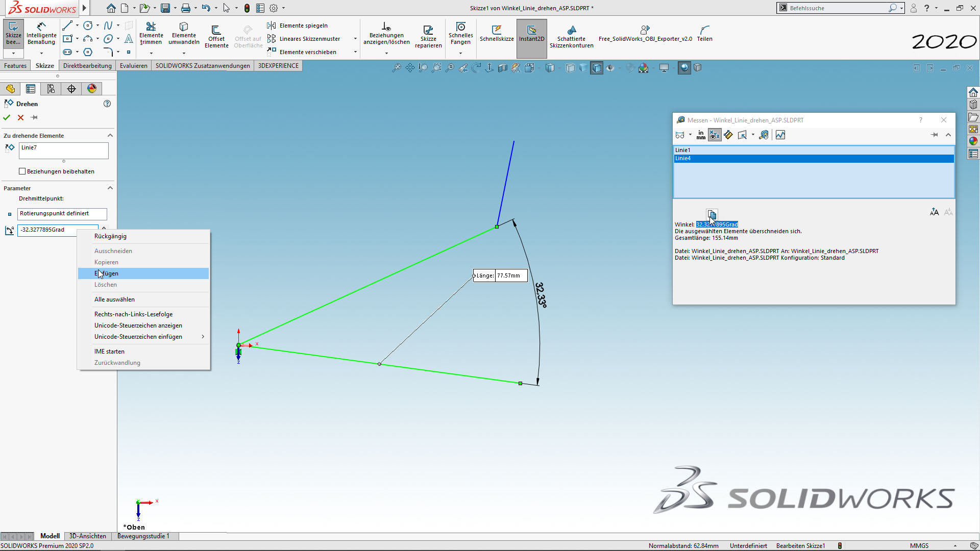Toggle display style shaded with edges

597,68
